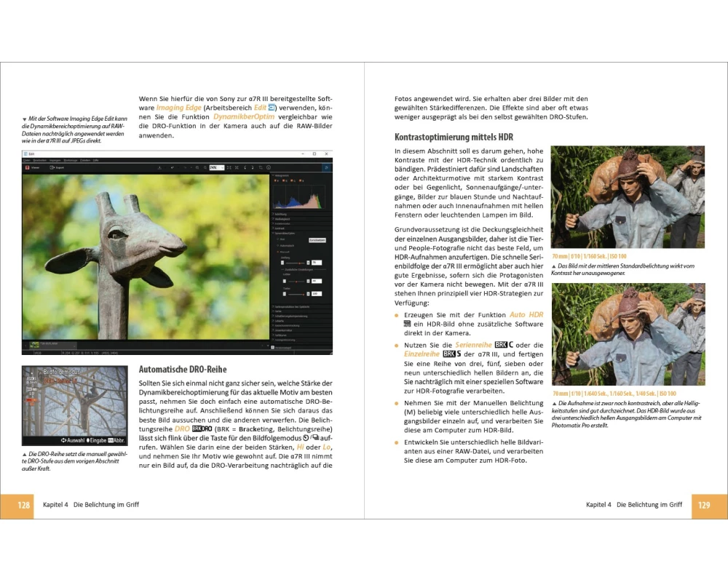Select the image thumbnail in the filmstrip
The height and width of the screenshot is (582, 728).
(x=36, y=344)
